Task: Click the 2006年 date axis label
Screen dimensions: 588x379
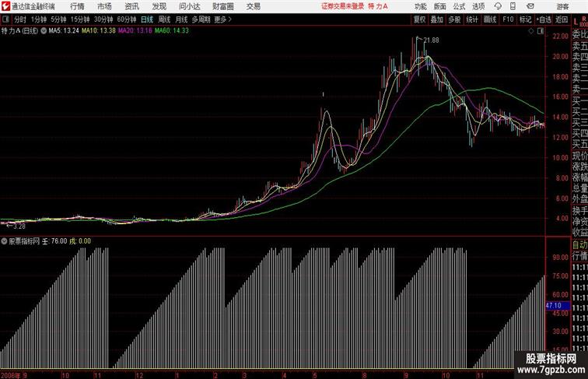Action: point(11,375)
